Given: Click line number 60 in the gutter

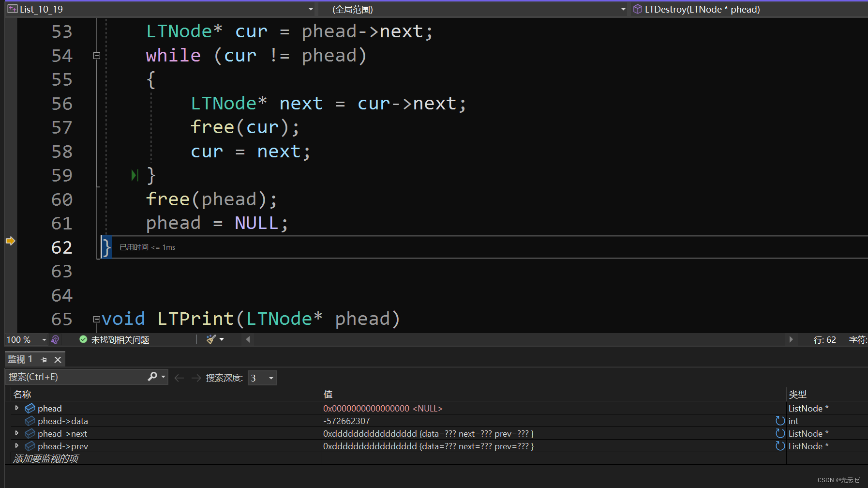Looking at the screenshot, I should click(x=62, y=199).
